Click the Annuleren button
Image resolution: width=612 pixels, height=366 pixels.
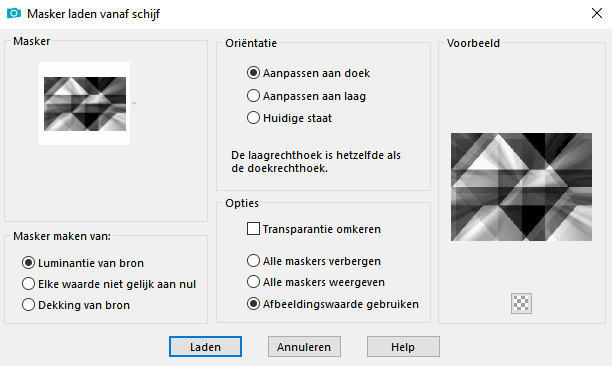304,346
